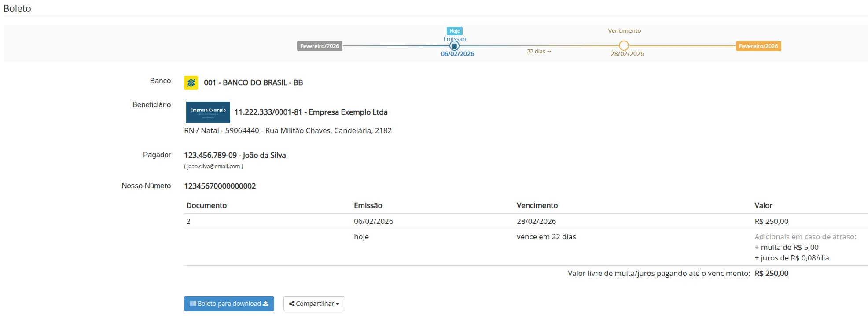Click the beneficiary '11.222.333/0001-81 - Empresa Exemplo Ltda'

(311, 112)
